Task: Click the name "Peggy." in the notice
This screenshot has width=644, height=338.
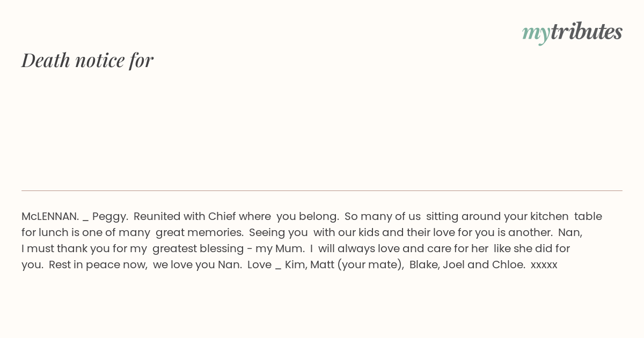Action: point(110,217)
